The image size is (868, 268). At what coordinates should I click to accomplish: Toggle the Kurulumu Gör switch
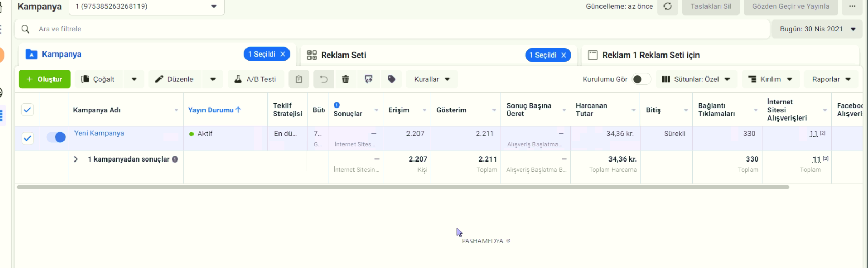(641, 79)
